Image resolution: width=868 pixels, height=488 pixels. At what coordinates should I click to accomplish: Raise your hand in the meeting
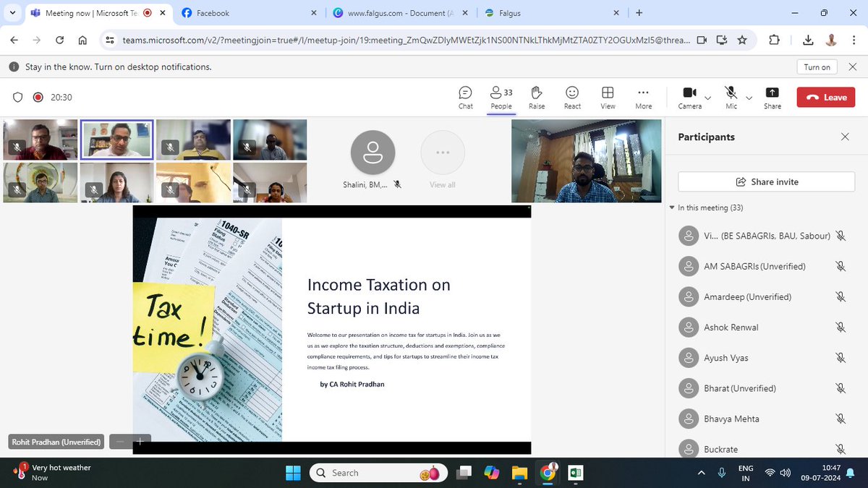[537, 98]
